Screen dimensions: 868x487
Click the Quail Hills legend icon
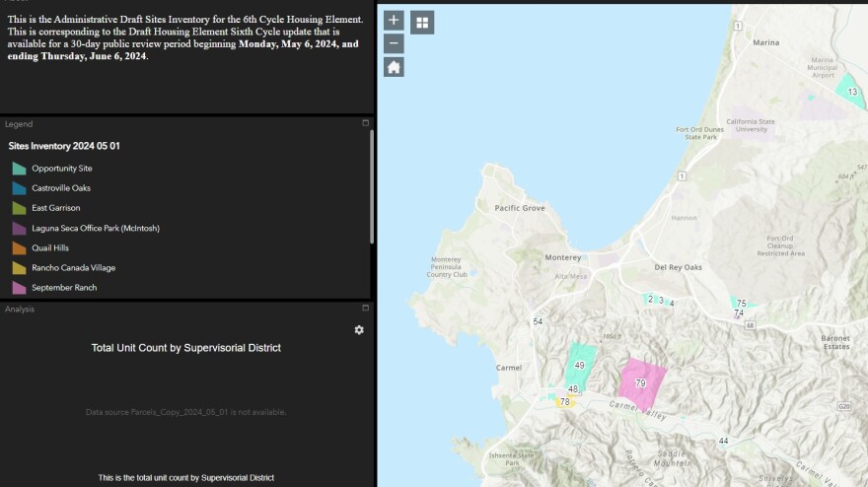pyautogui.click(x=19, y=248)
